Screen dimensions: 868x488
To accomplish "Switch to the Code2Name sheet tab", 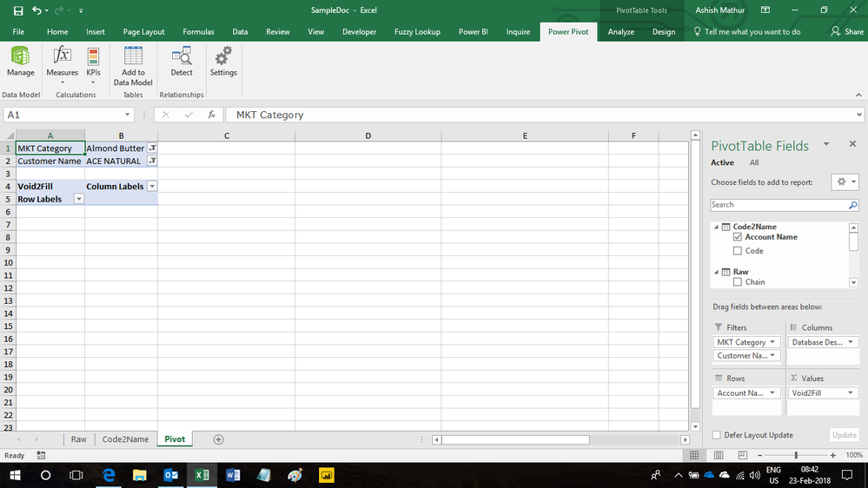I will 125,439.
